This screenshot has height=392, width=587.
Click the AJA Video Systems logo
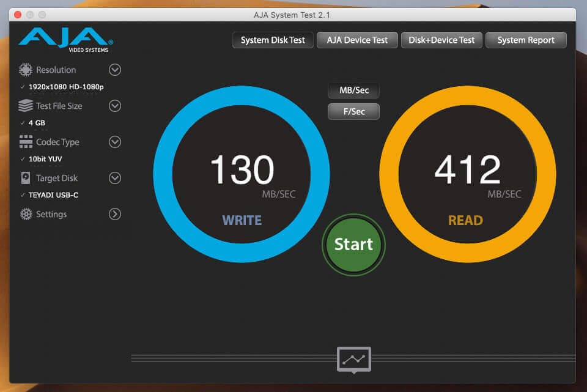pos(65,40)
